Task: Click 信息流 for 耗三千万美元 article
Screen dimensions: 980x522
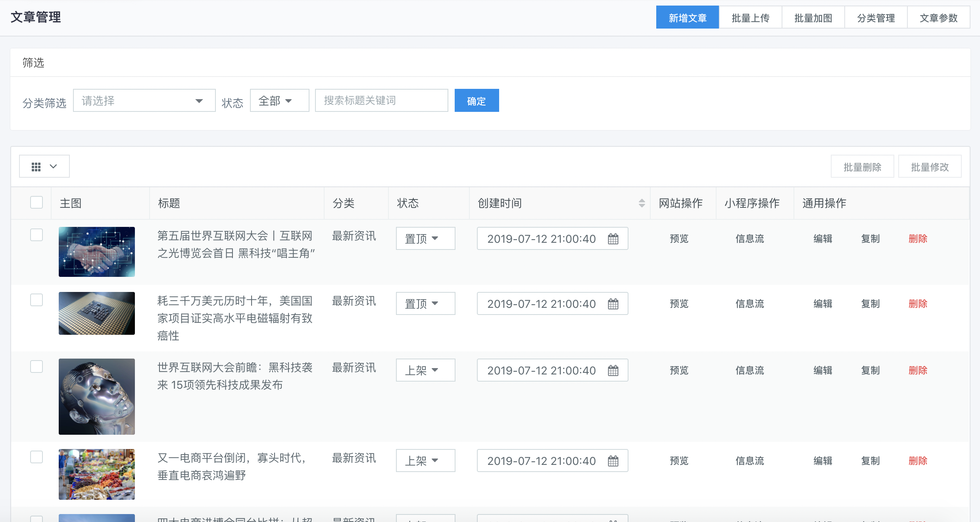Action: [x=749, y=304]
